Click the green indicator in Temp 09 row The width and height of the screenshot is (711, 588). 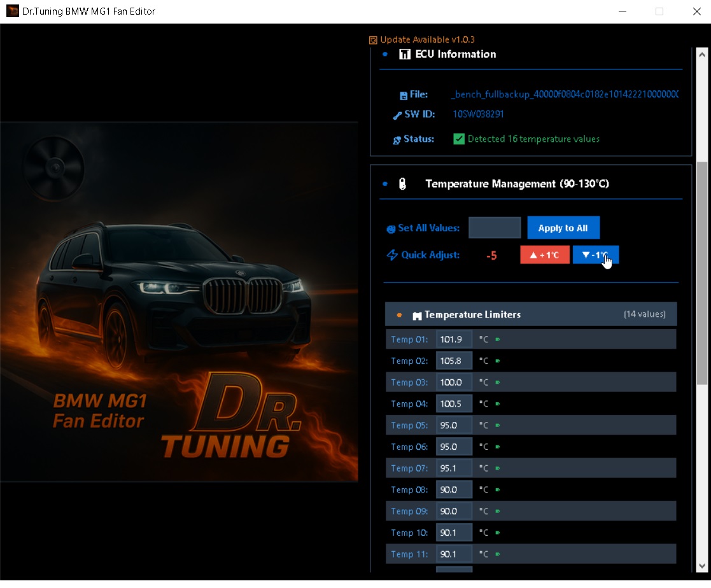click(497, 511)
